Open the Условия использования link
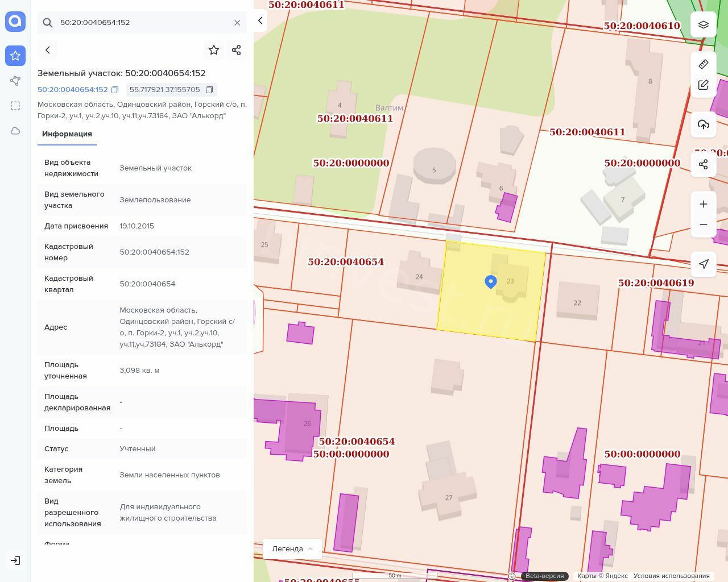 point(671,576)
